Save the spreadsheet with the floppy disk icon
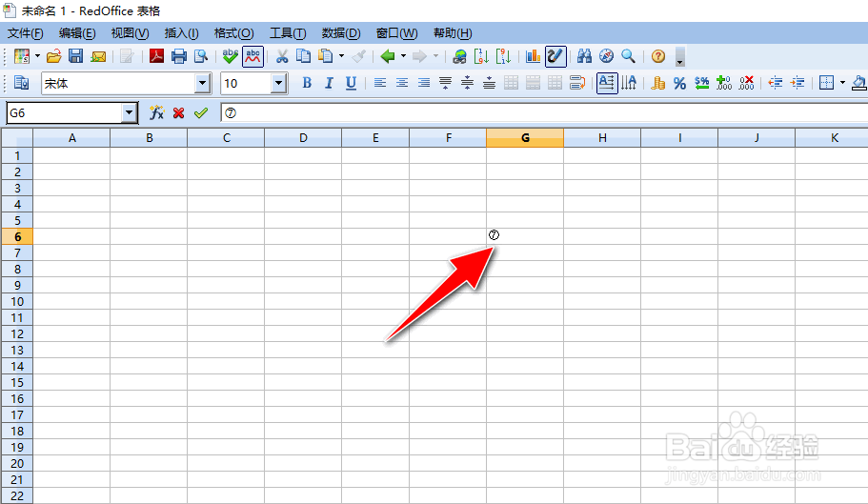The image size is (868, 504). tap(75, 56)
